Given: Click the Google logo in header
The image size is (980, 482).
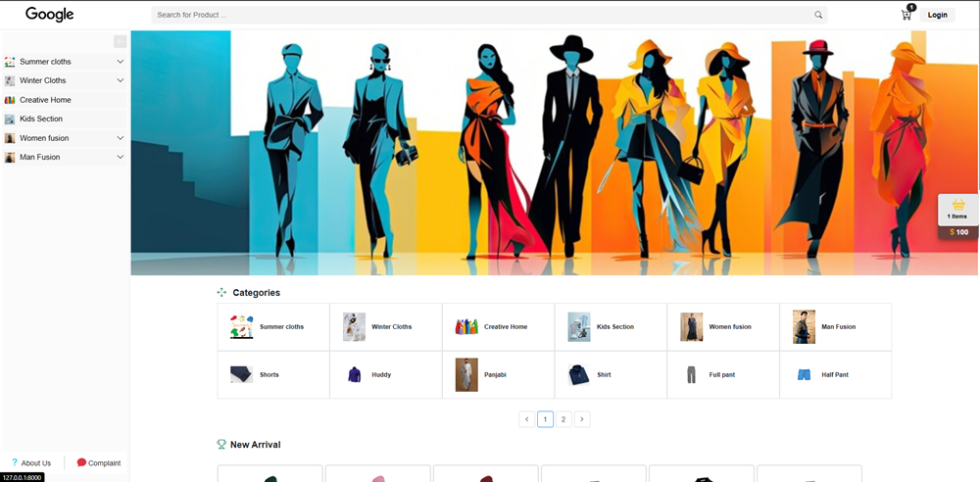Looking at the screenshot, I should click(x=49, y=15).
